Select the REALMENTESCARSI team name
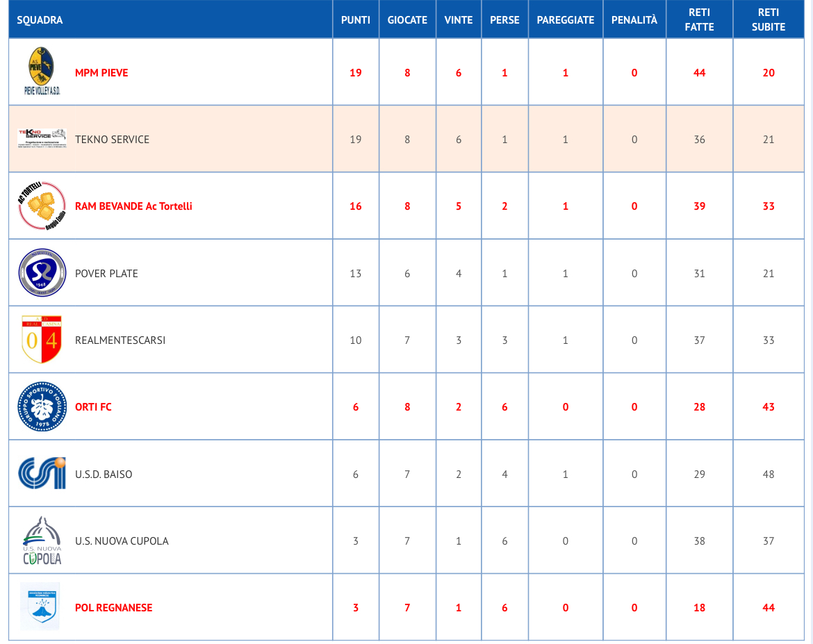This screenshot has height=644, width=813. tap(120, 340)
